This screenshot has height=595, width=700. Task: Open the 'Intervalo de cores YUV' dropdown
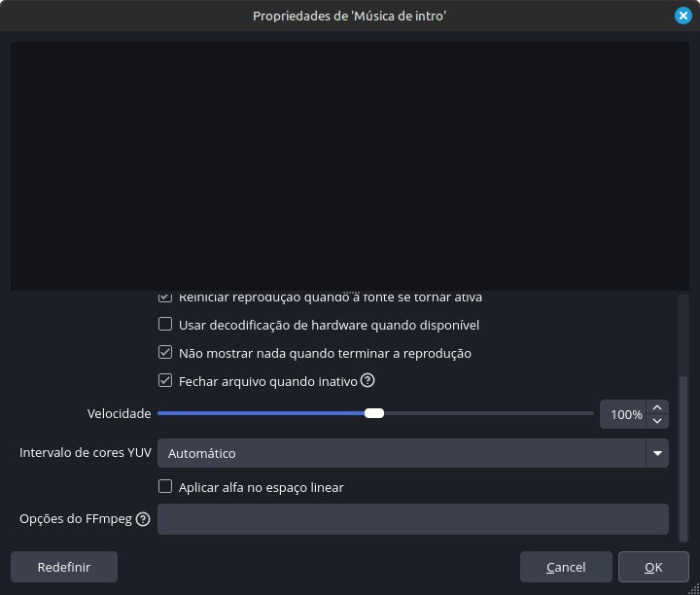click(413, 453)
